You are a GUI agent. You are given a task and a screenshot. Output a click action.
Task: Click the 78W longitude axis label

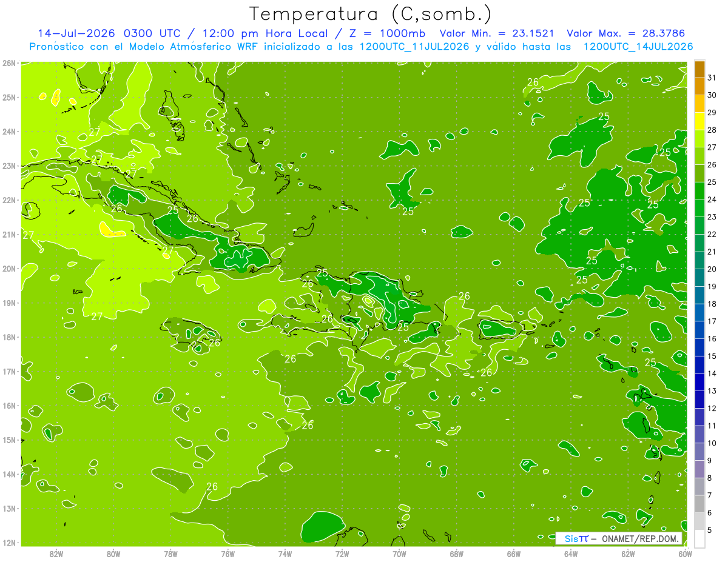(x=170, y=554)
